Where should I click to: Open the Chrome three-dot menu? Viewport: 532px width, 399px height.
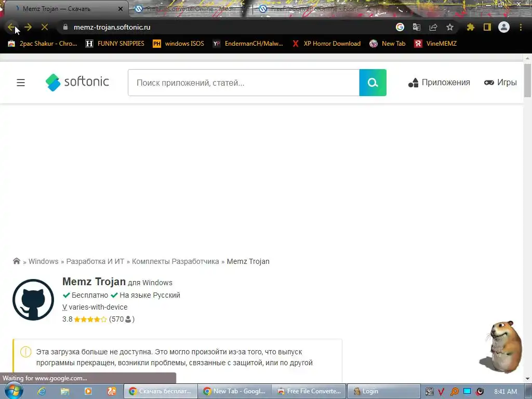pyautogui.click(x=521, y=27)
